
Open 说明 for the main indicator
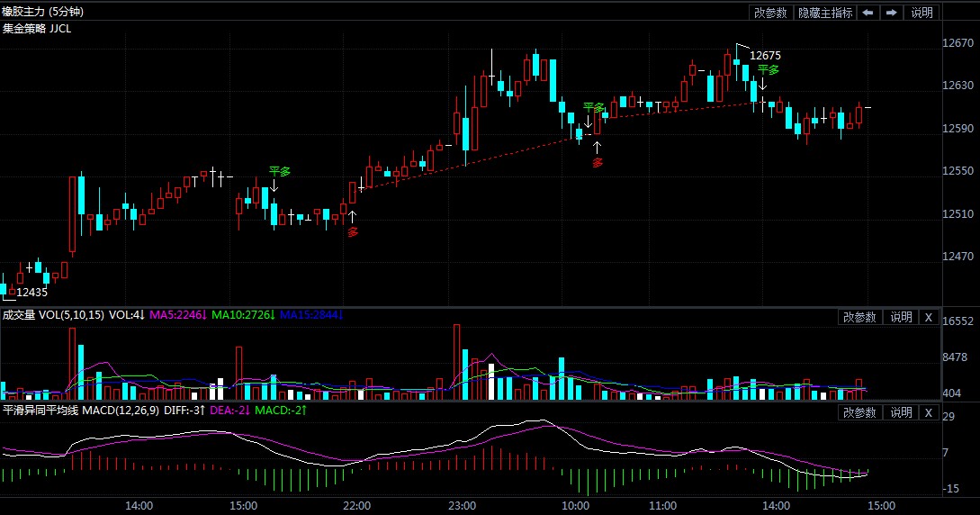pos(922,13)
